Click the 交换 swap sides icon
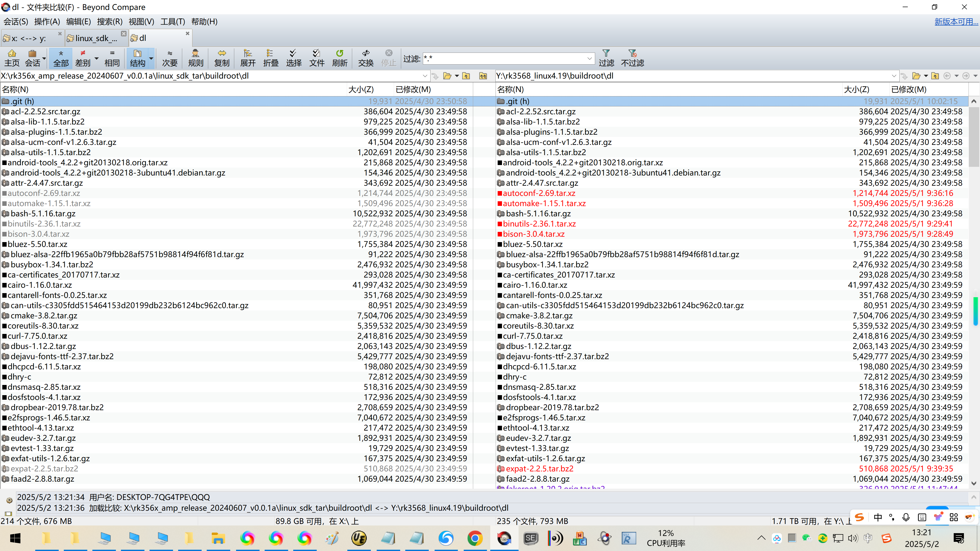This screenshot has height=551, width=980. (366, 58)
